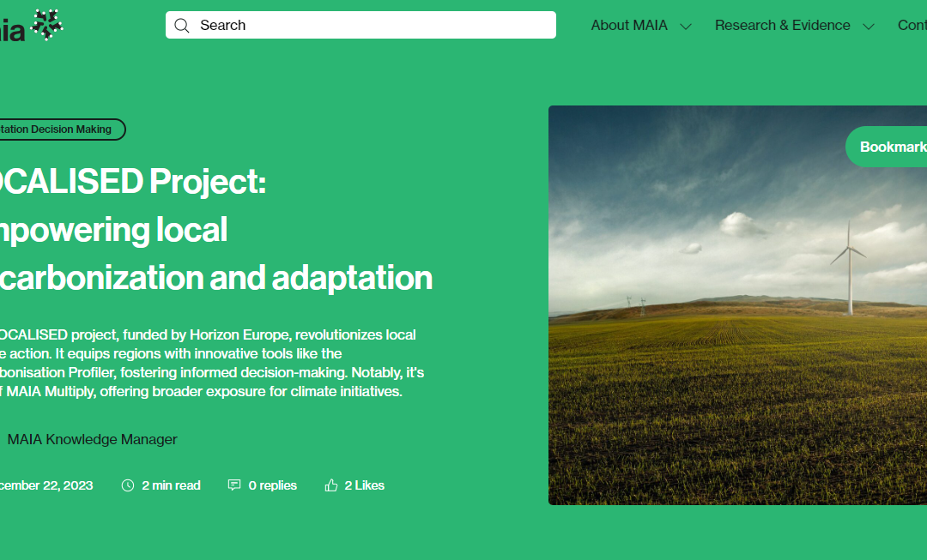Viewport: 927px width, 560px height.
Task: Bookmark this article
Action: pyautogui.click(x=886, y=147)
